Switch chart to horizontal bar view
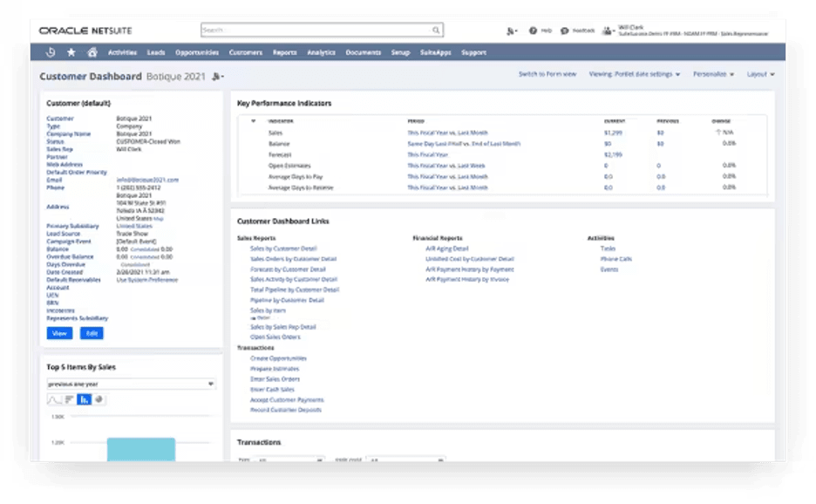816x504 pixels. (x=70, y=399)
